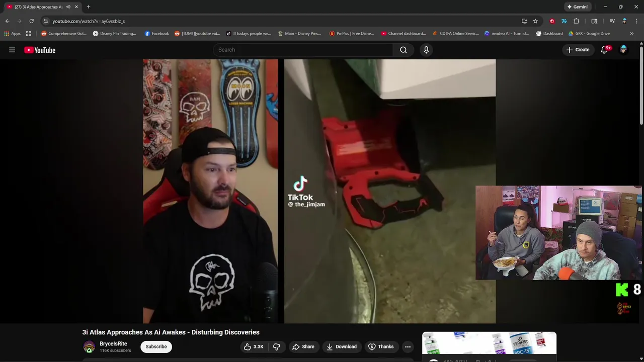The width and height of the screenshot is (644, 362).
Task: Click the address bar URL
Action: (x=89, y=21)
